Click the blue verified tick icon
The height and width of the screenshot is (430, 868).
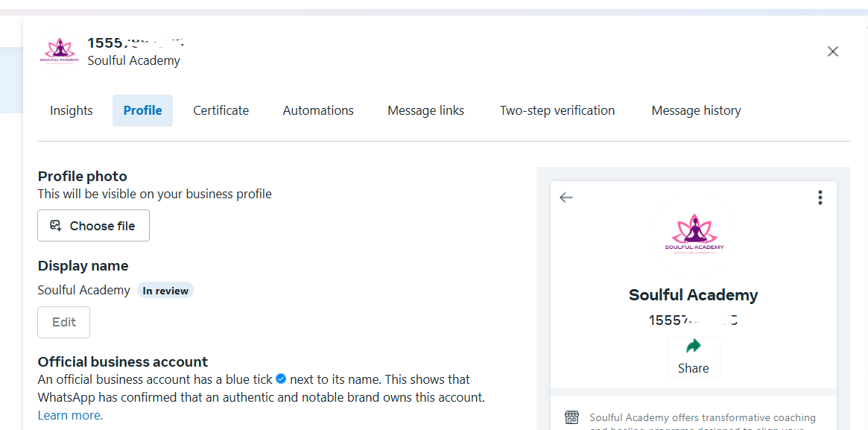tap(281, 379)
